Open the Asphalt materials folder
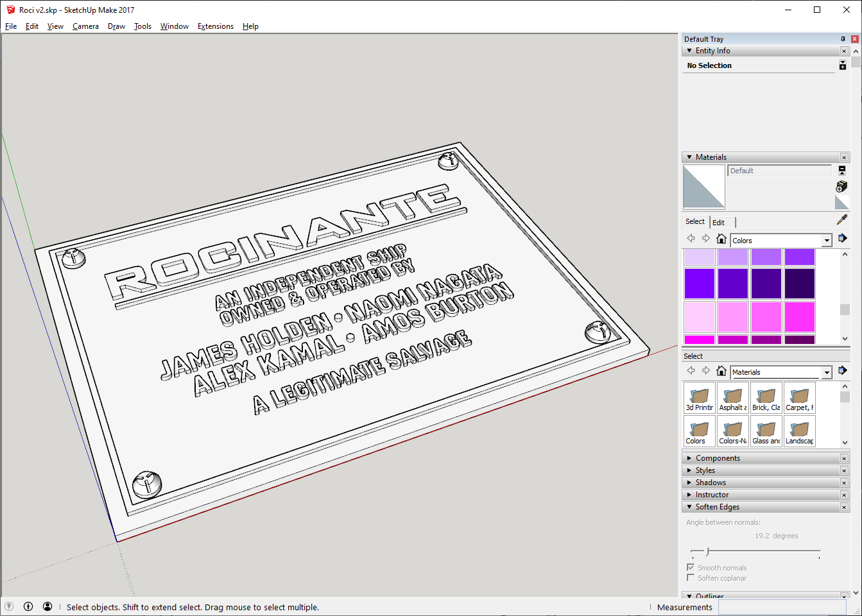 [733, 397]
